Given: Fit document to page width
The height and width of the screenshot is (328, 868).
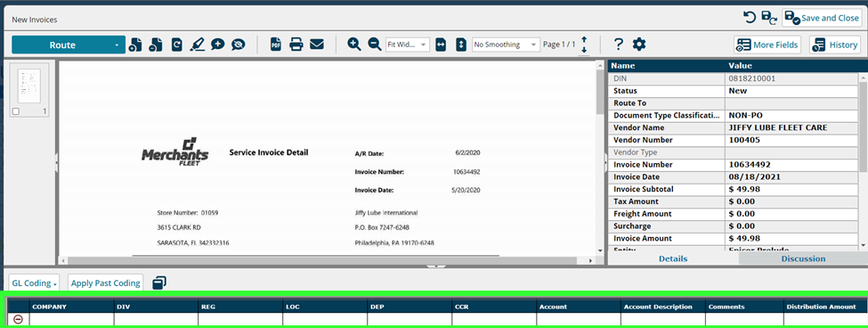Looking at the screenshot, I should 441,45.
